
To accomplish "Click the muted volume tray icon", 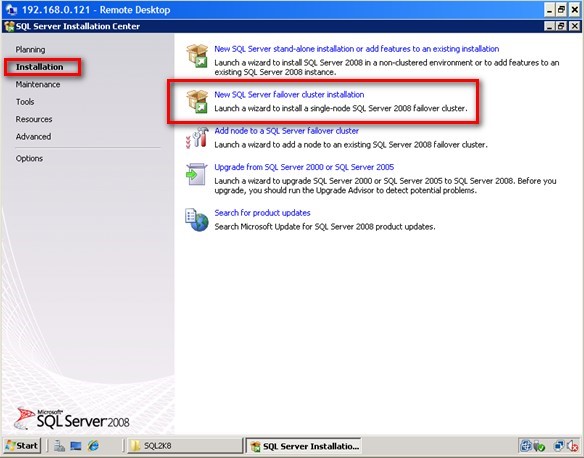I will 572,446.
